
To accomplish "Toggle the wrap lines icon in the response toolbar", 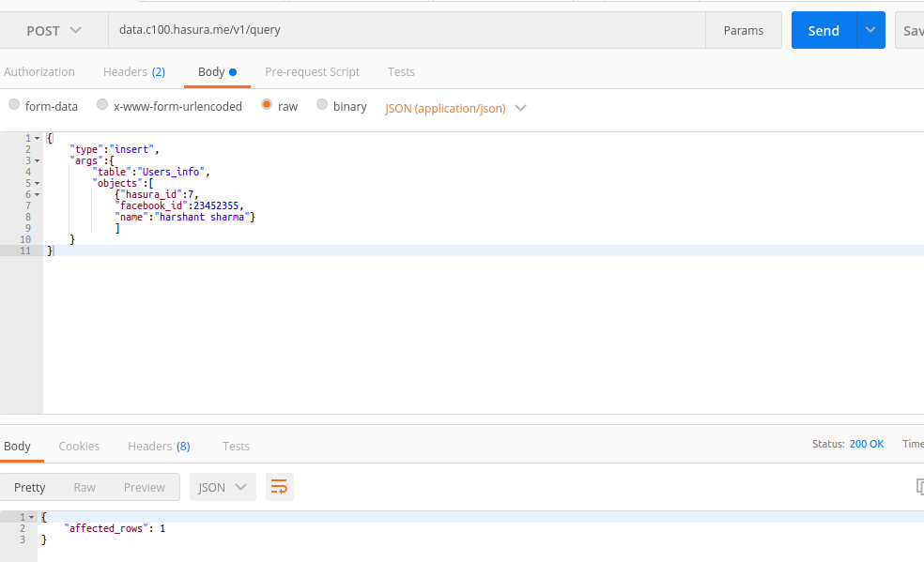I will [279, 487].
